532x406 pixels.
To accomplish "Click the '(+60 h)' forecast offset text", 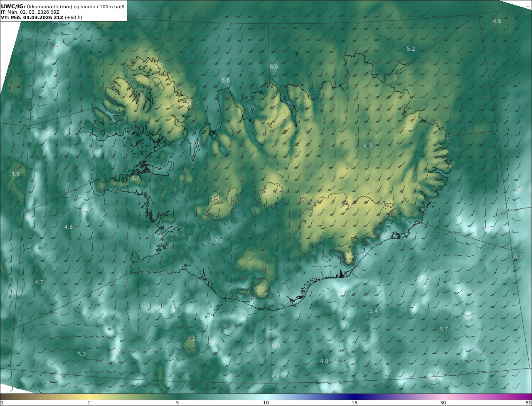I will (74, 17).
